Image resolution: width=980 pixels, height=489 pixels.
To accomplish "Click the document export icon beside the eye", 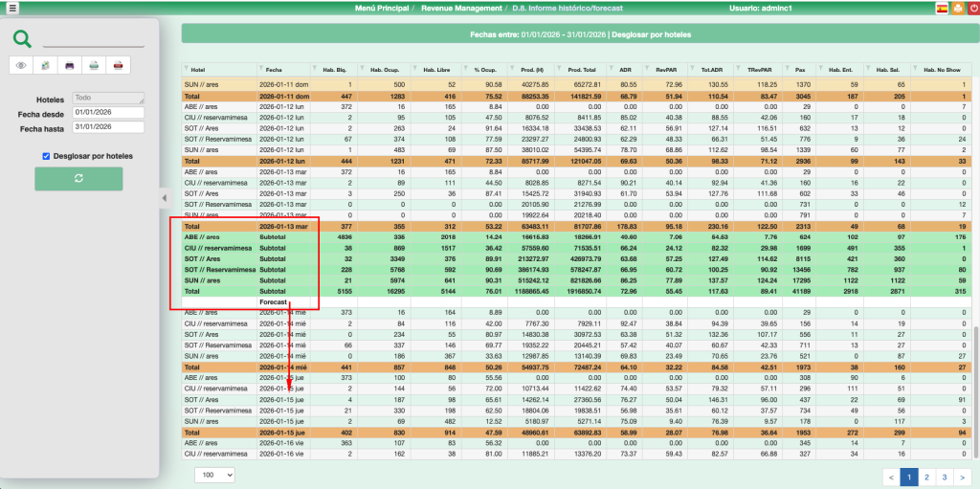I will click(45, 65).
